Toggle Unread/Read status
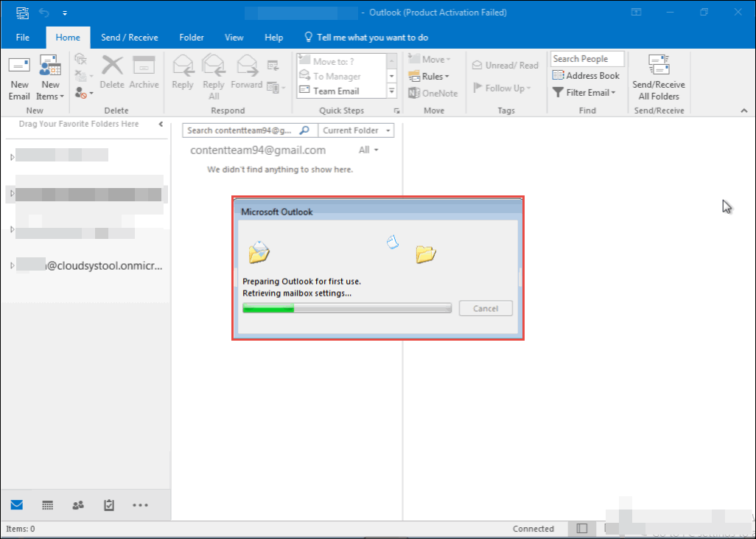 pyautogui.click(x=505, y=65)
